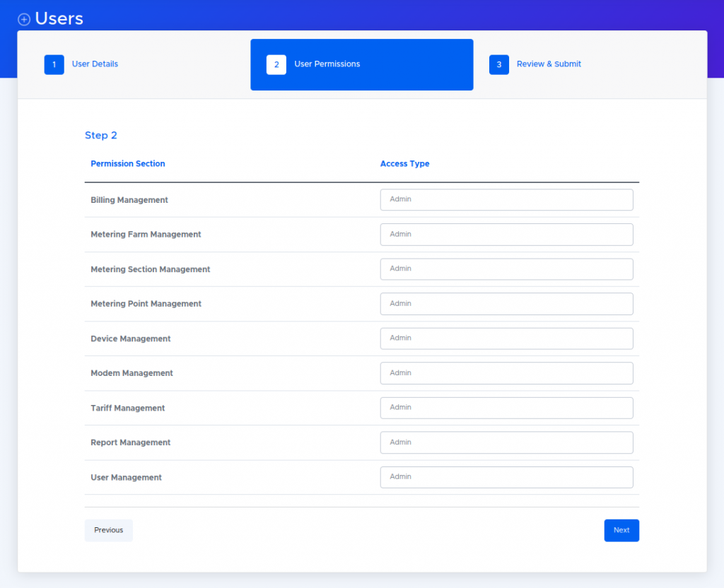The image size is (724, 588).
Task: Click the Next button
Action: 621,530
